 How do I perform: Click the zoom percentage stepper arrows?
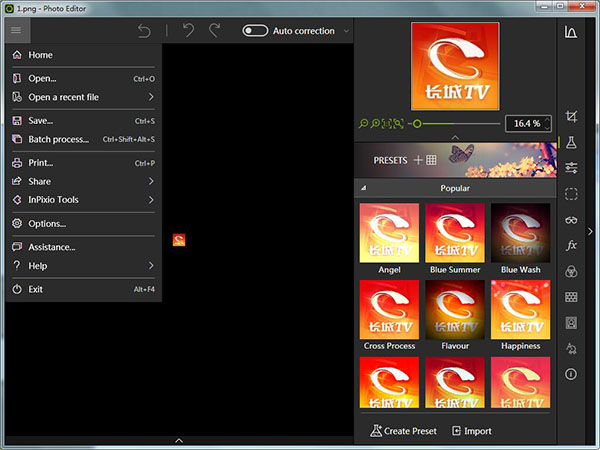[x=548, y=124]
